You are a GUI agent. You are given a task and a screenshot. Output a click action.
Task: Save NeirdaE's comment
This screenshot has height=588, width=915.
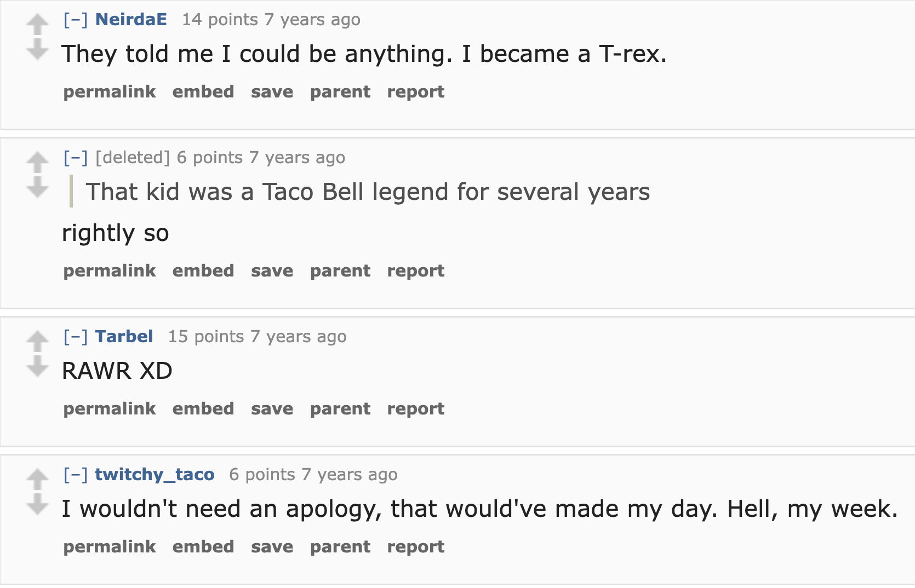coord(272,91)
